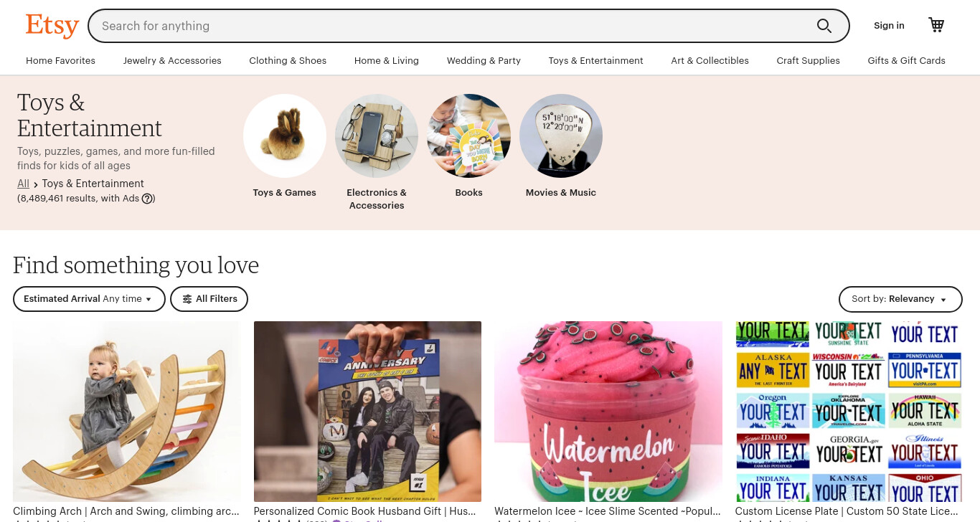Click the Search for anything field
The image size is (980, 522).
pyautogui.click(x=452, y=26)
